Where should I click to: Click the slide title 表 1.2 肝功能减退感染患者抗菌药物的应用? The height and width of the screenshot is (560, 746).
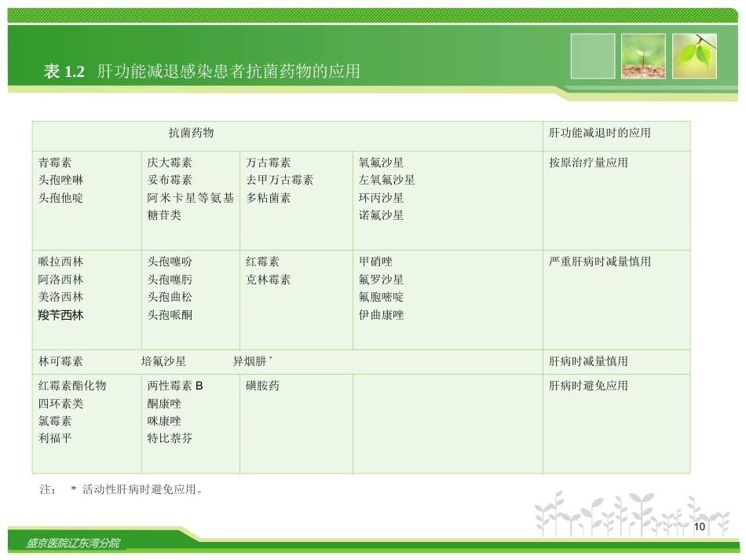pos(202,71)
